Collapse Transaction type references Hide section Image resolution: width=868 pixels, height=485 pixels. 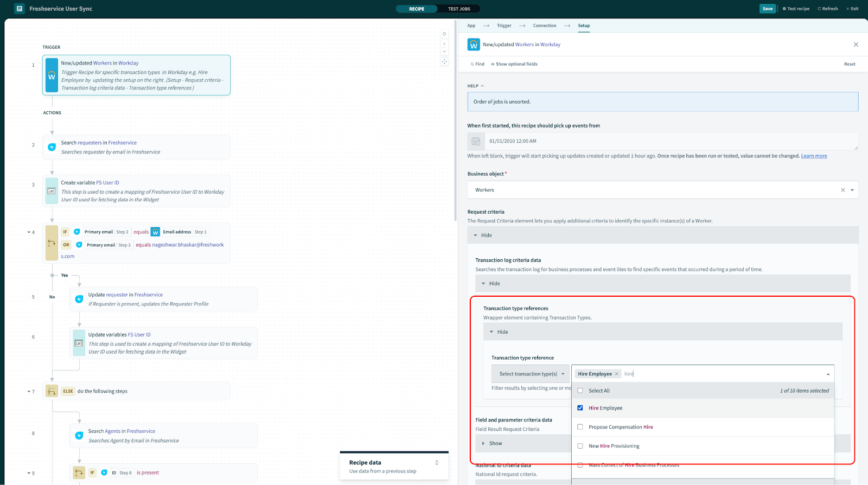(663, 331)
